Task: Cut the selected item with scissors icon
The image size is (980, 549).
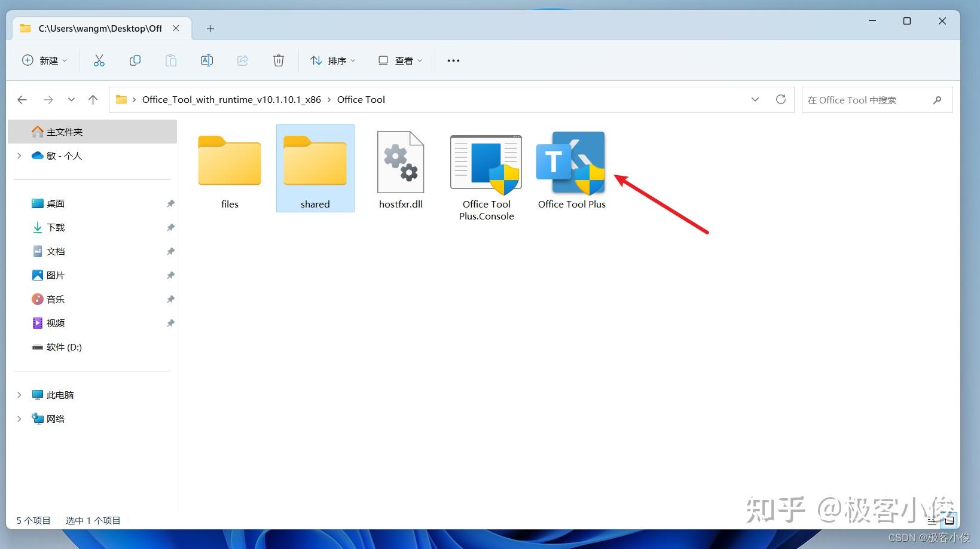Action: tap(99, 60)
